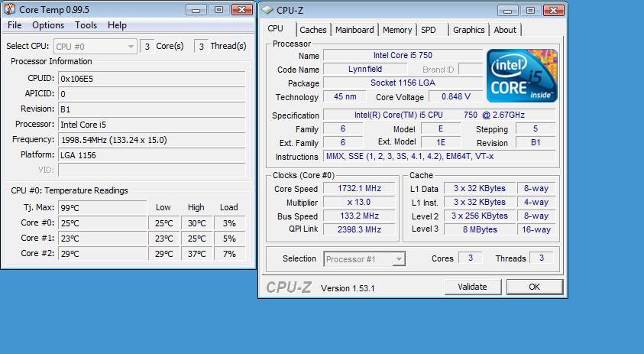Click the Name field Intel Core i5 750
The height and width of the screenshot is (354, 644).
pyautogui.click(x=403, y=55)
